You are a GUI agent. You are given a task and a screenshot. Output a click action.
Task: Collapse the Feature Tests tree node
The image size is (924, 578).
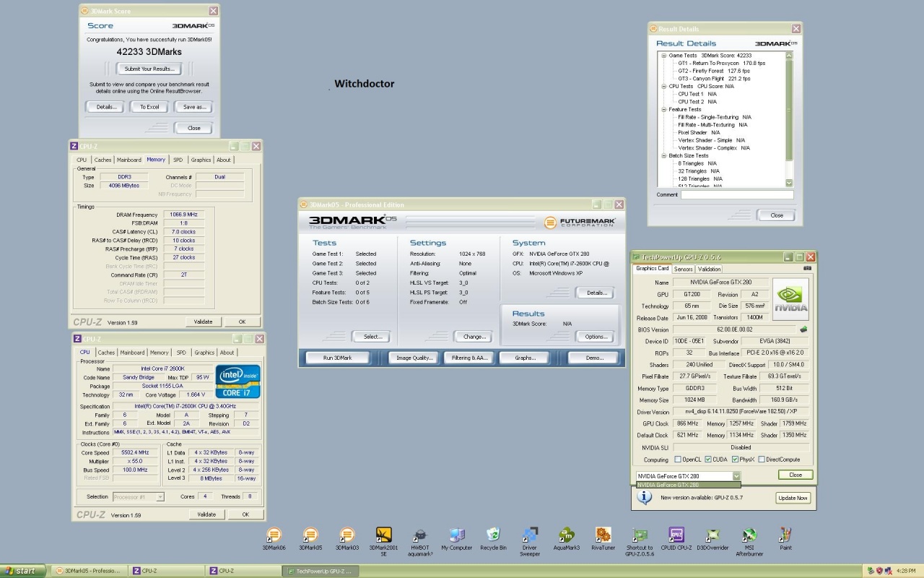663,110
